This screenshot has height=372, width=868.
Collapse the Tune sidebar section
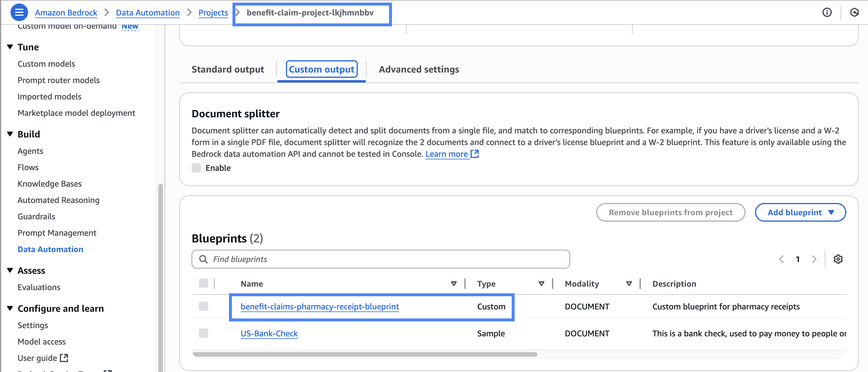10,47
